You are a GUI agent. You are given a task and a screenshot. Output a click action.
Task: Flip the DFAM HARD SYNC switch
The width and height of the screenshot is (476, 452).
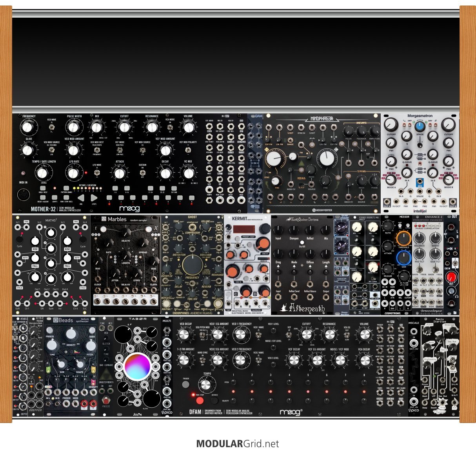(202, 359)
